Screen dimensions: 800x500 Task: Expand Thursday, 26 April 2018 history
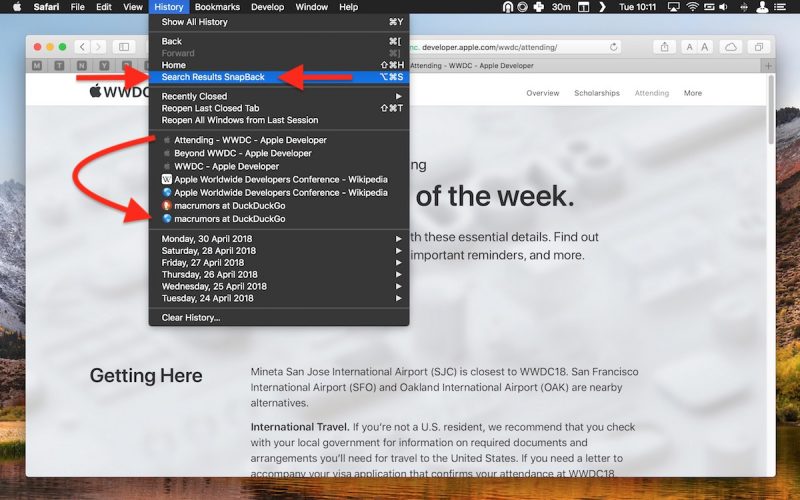pos(279,274)
